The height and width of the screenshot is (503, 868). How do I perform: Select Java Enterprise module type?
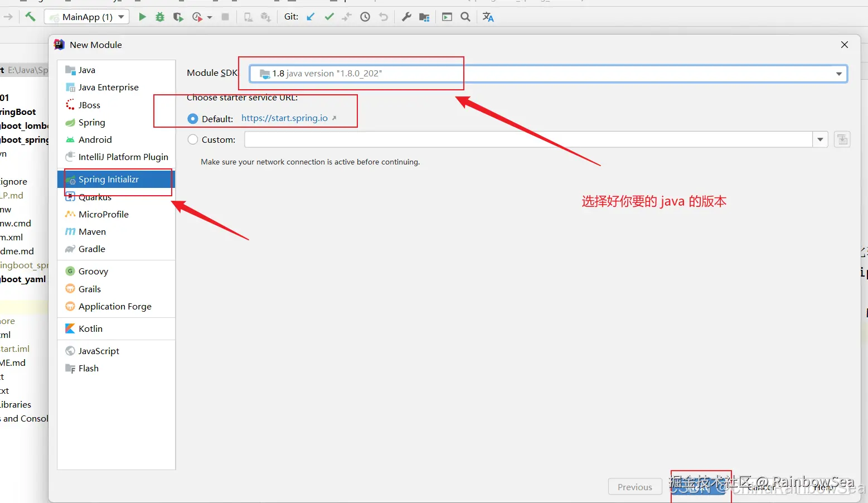coord(117,87)
